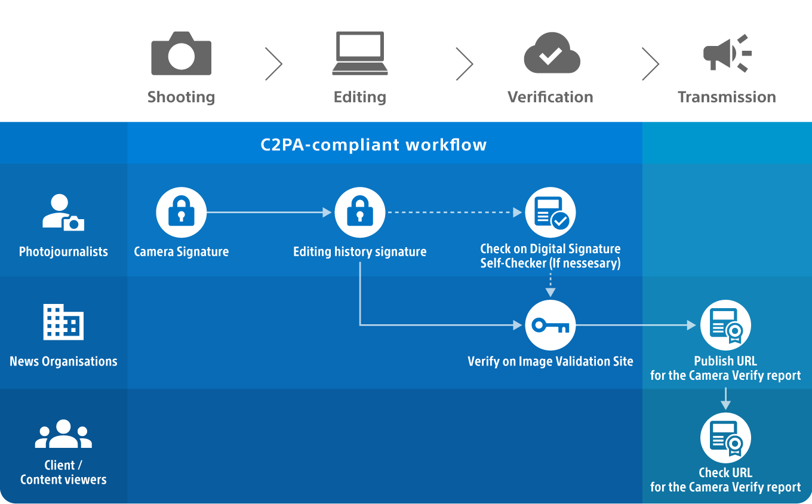Select the camera icon above Shooting
The width and height of the screenshot is (812, 504).
(182, 53)
